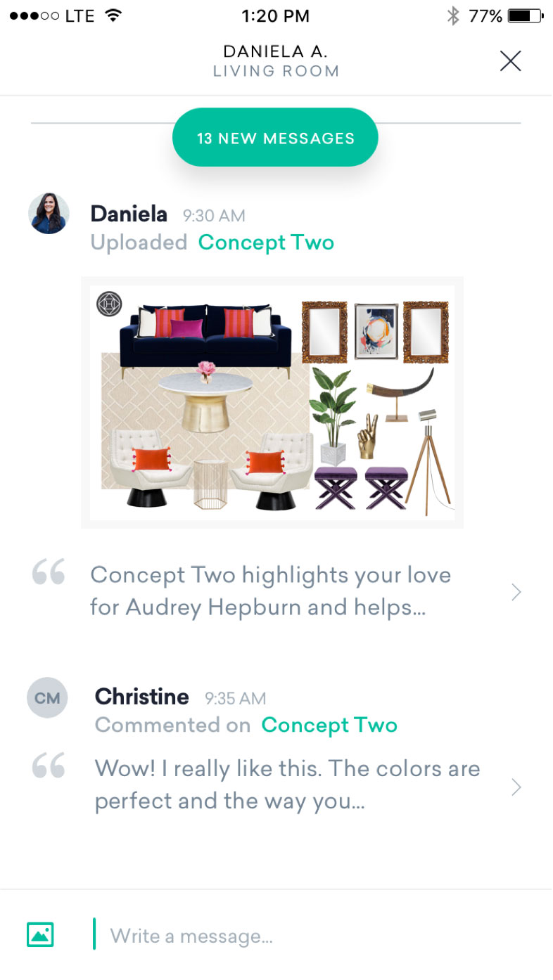Open the Concept Two moodboard image
This screenshot has width=553, height=980.
click(x=272, y=403)
